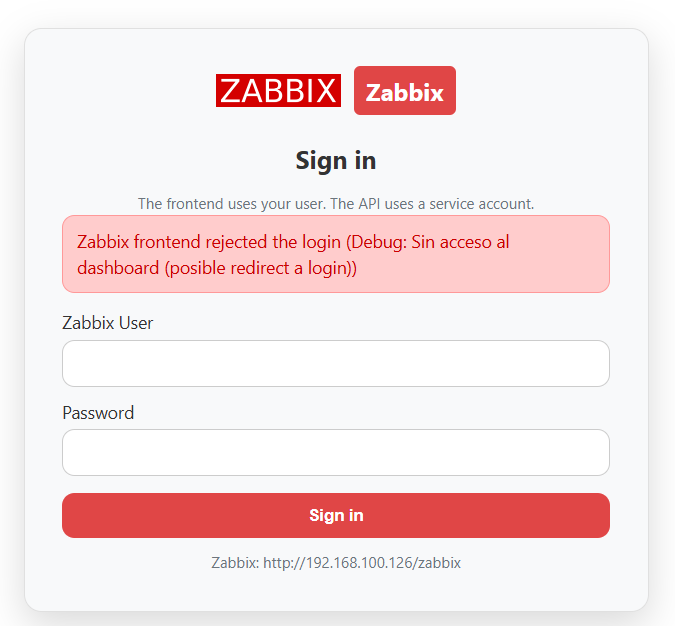Screen dimensions: 675x626
Task: Focus the Password input field
Action: pos(335,452)
